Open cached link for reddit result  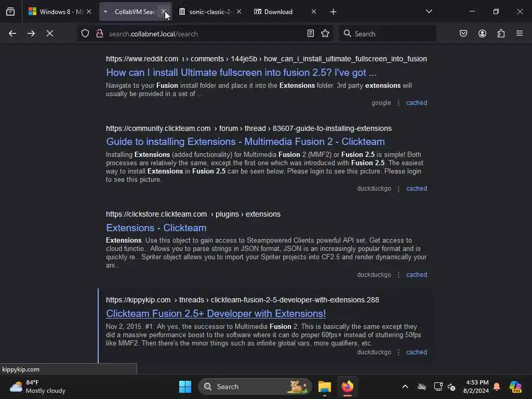coord(417,103)
